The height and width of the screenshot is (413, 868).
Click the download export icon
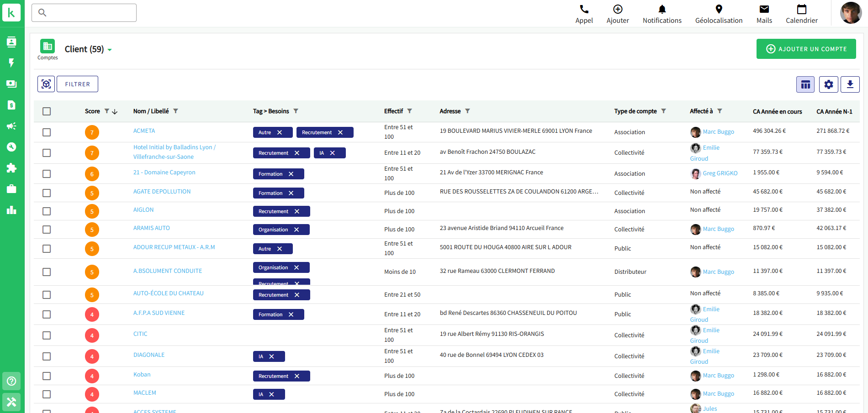[850, 84]
